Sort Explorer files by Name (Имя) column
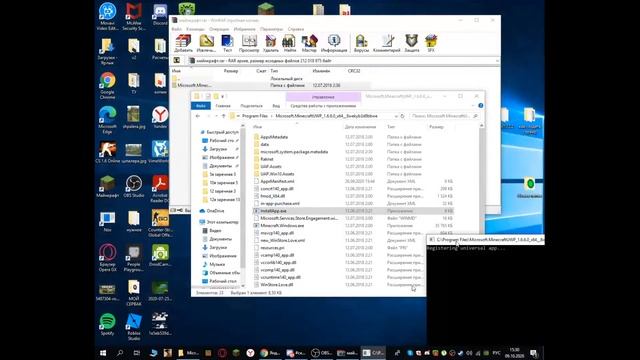 [x=257, y=127]
